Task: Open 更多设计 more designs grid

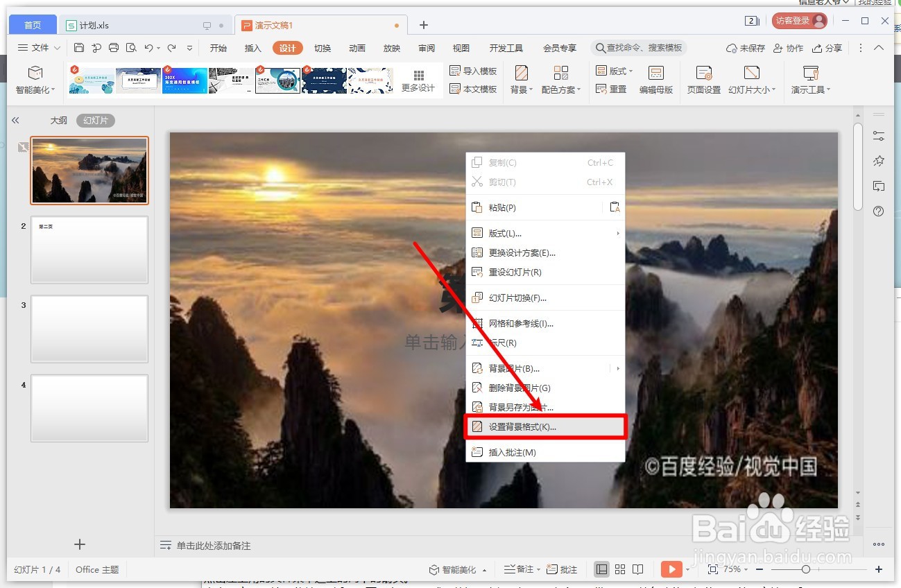Action: tap(418, 80)
